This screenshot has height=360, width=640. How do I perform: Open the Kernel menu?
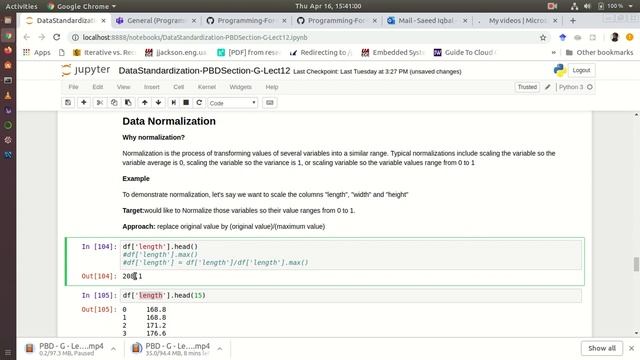pos(207,87)
